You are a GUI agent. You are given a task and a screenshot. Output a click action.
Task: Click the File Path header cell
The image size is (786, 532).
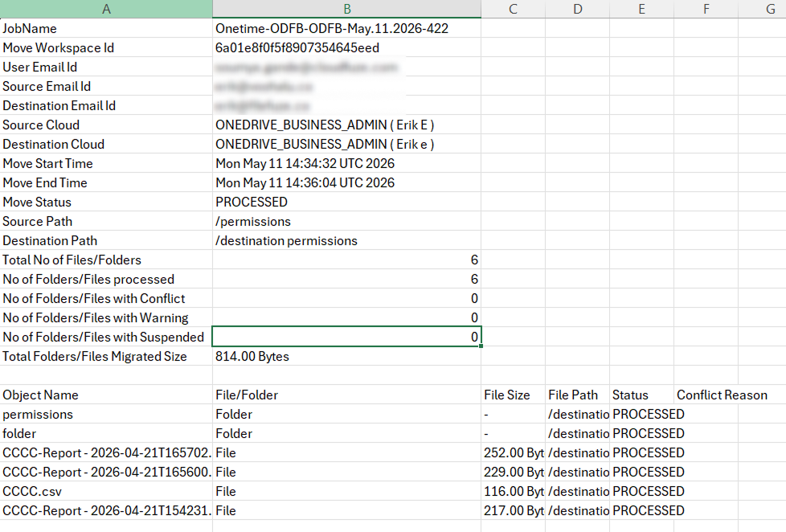[x=578, y=395]
